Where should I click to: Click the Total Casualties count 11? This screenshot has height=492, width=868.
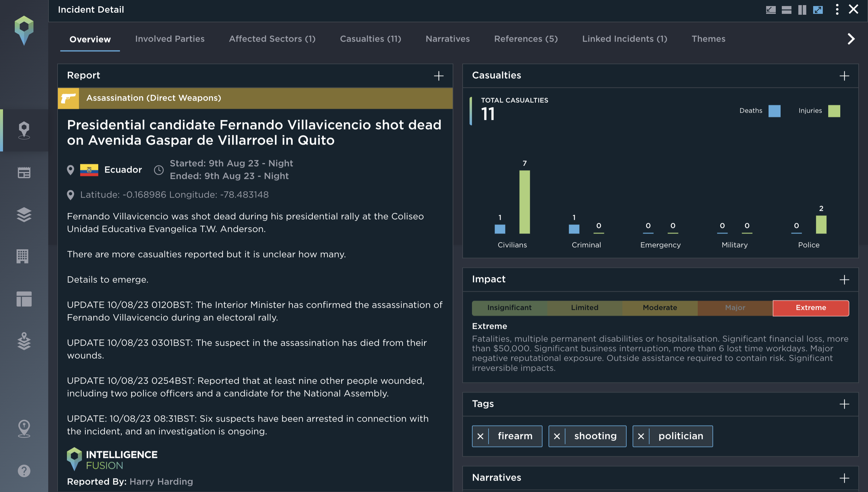[488, 114]
